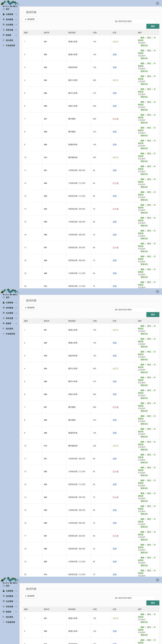Click the arrow icon beside 退出登录 in the topmost sidebar
The image size is (162, 644).
pos(4,40)
